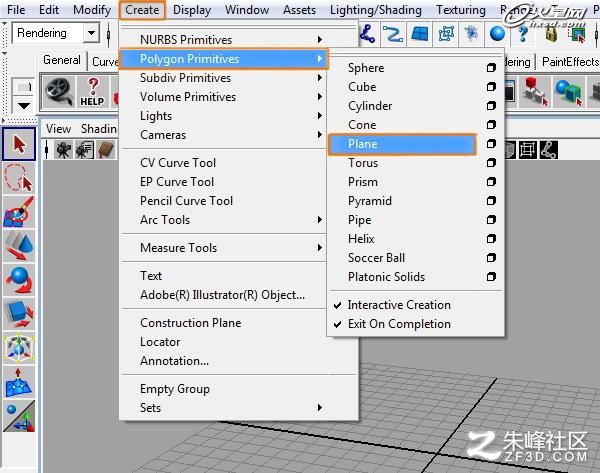Click the film reel shelf icon
This screenshot has height=473, width=600.
[59, 92]
